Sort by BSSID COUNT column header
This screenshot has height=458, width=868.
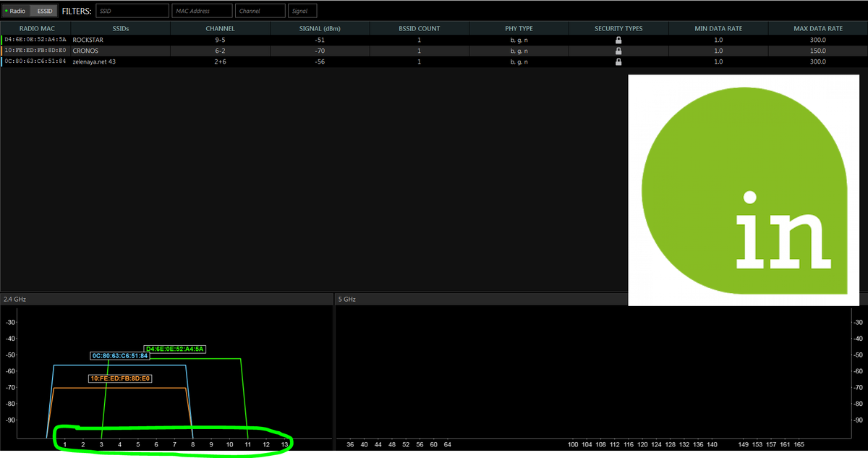pyautogui.click(x=419, y=28)
